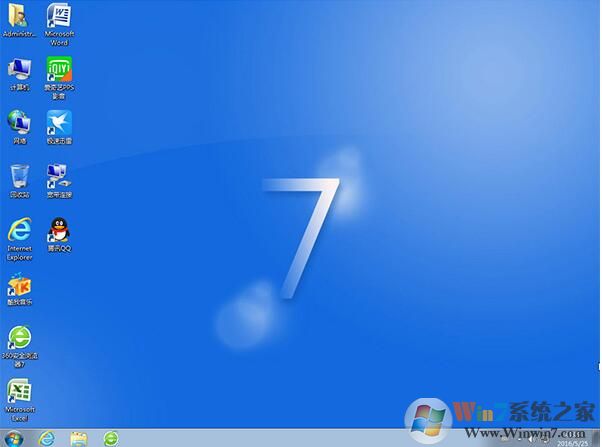602x447 pixels.
Task: Launch the Microsoft Word desktop shortcut
Action: click(59, 24)
